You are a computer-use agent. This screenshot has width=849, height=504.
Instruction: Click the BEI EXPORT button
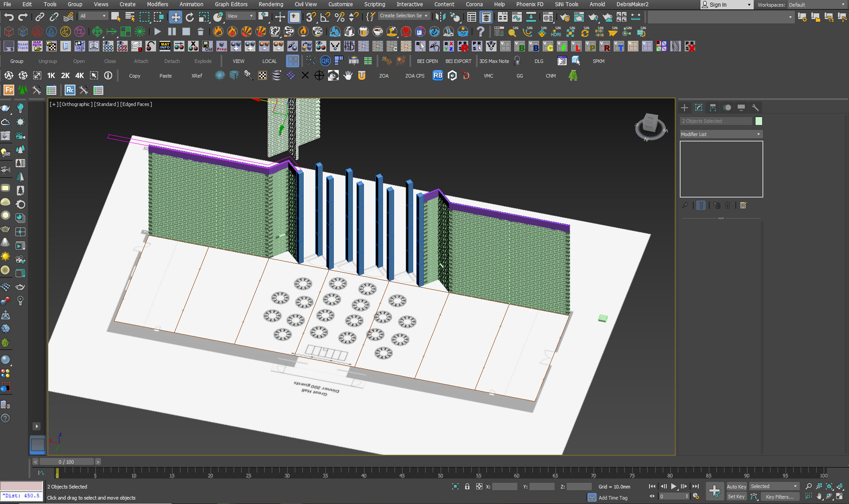[458, 61]
